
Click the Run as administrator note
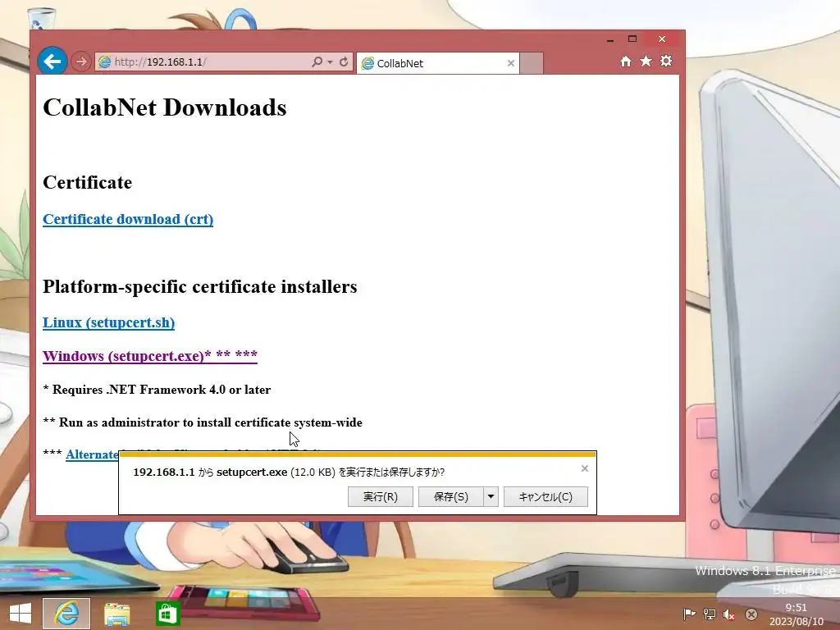tap(203, 422)
